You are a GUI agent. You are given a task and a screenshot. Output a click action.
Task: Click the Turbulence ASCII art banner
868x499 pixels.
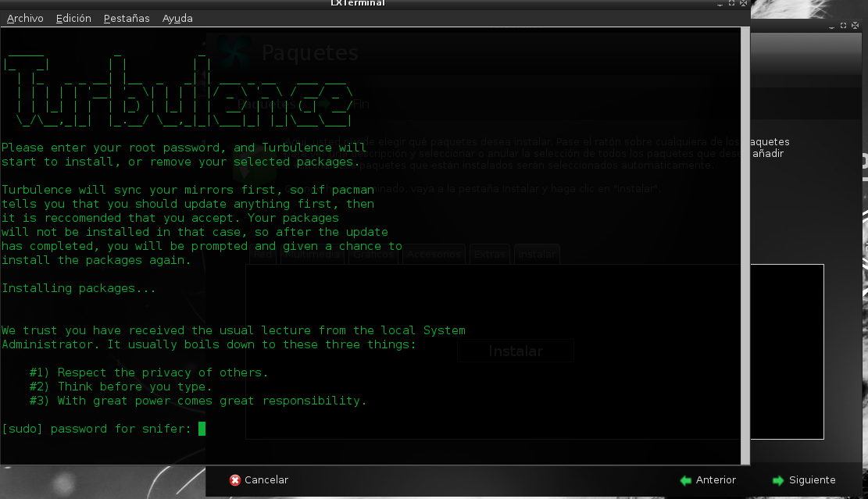click(178, 91)
